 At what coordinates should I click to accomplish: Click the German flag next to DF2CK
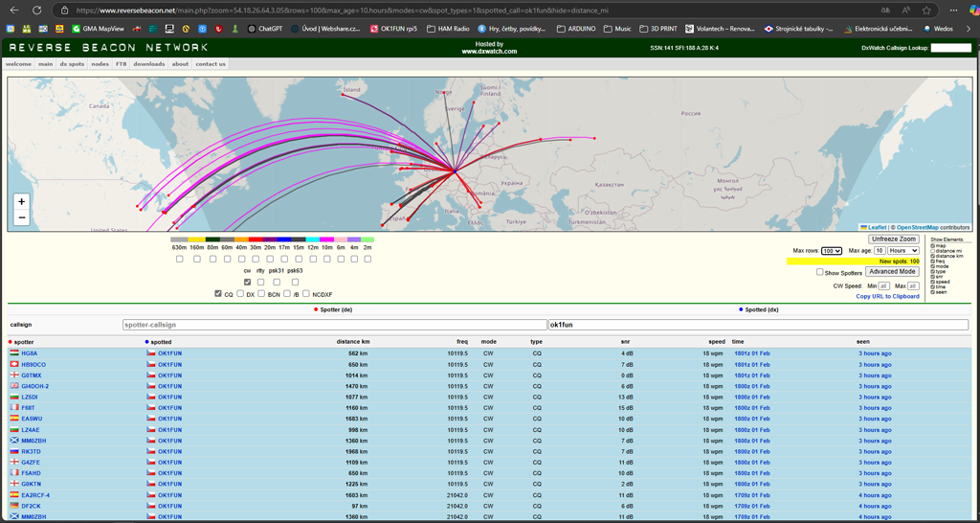click(13, 506)
